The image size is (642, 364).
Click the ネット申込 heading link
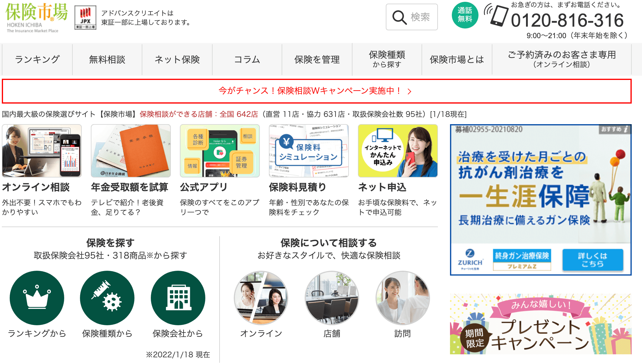(x=382, y=187)
